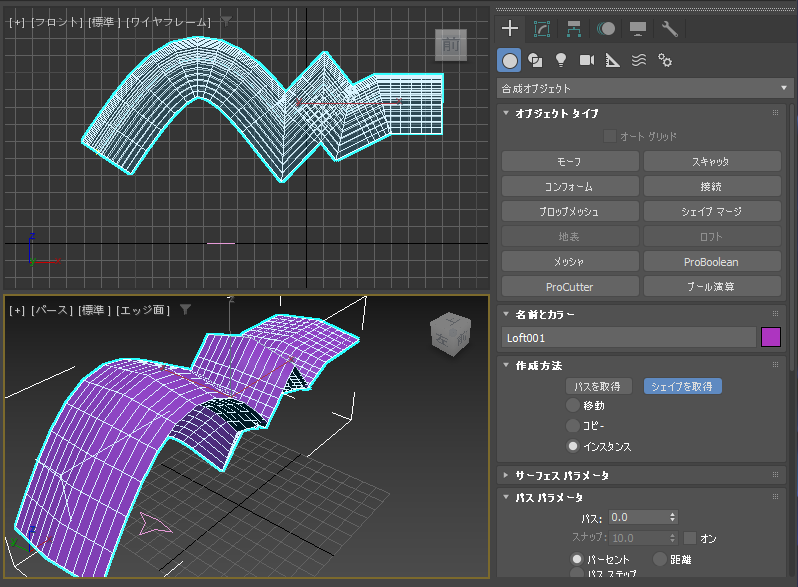Click the front viewport 前 ViewCube face
Image resolution: width=798 pixels, height=587 pixels.
(451, 45)
